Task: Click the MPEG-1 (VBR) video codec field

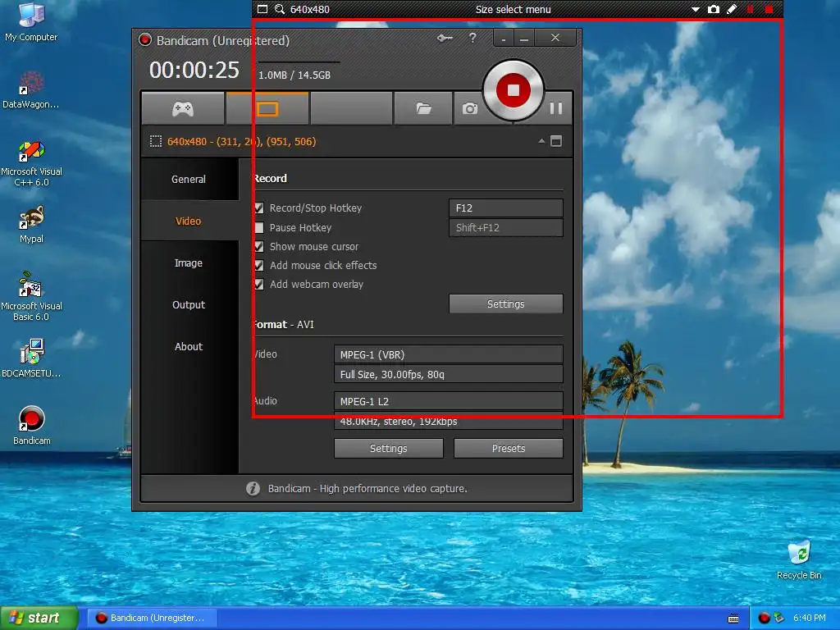Action: (449, 354)
